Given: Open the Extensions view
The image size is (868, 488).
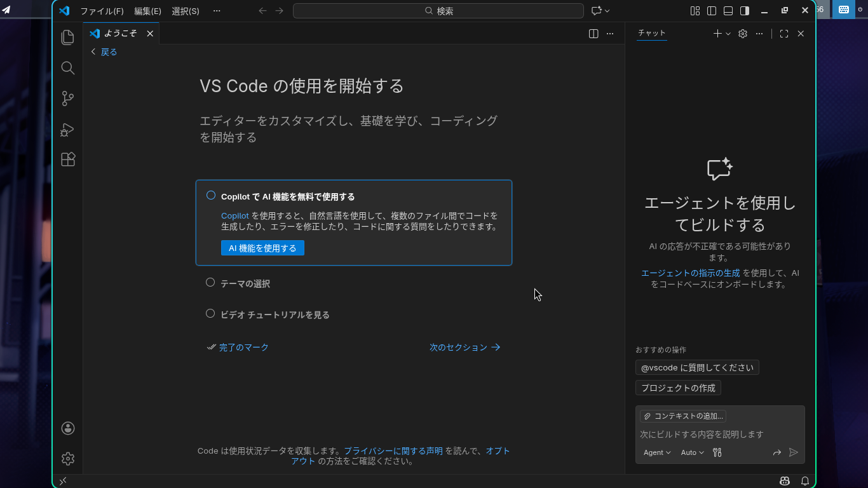Looking at the screenshot, I should coord(68,159).
